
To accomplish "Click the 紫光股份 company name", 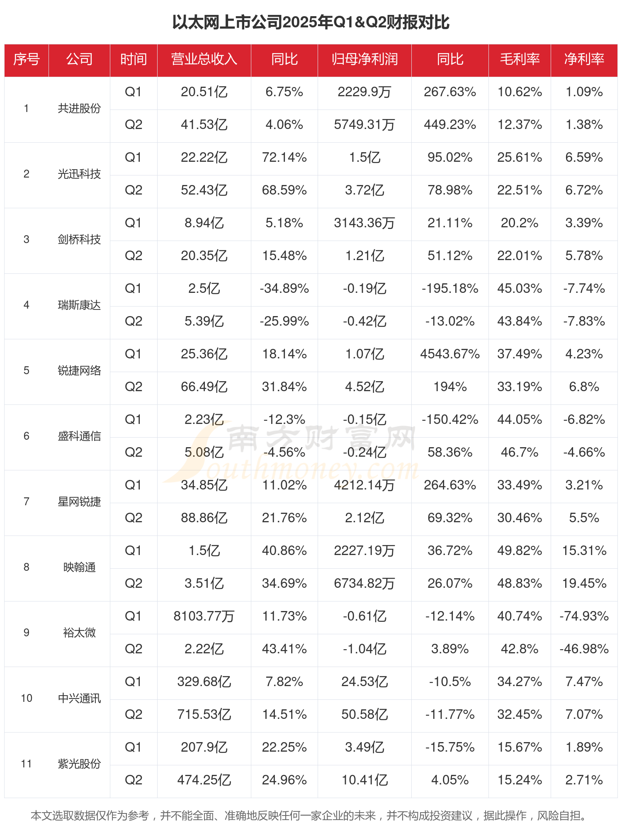I will pos(79,764).
